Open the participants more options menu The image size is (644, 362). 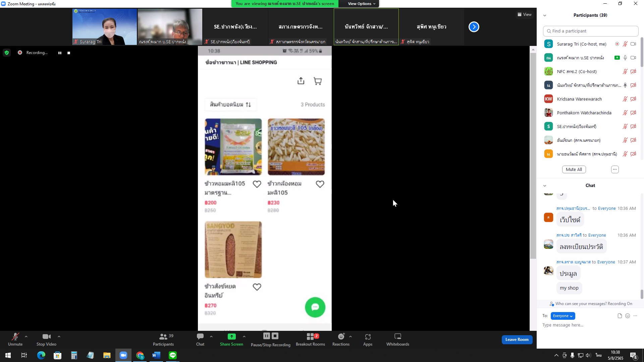[x=614, y=170]
